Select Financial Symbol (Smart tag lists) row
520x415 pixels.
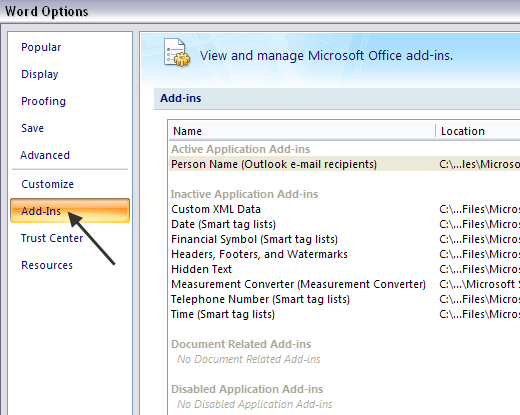click(345, 239)
